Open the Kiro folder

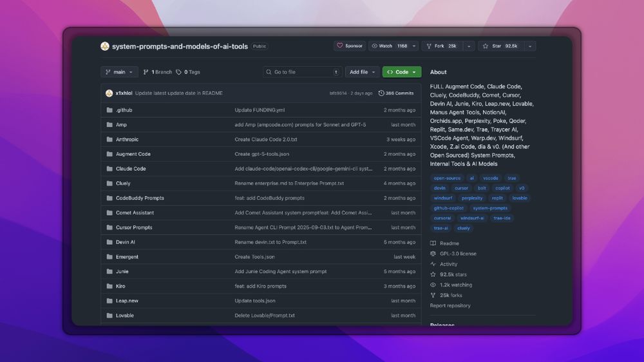[120, 286]
